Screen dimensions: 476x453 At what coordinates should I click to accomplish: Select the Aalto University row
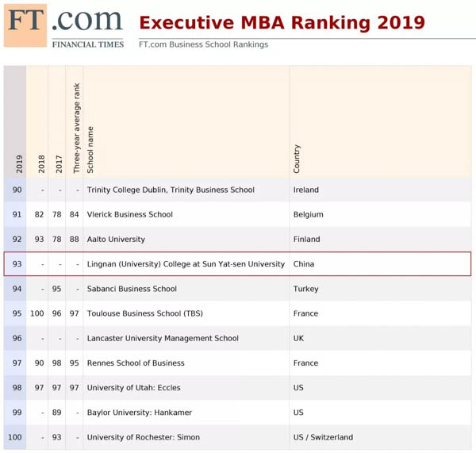(x=116, y=239)
